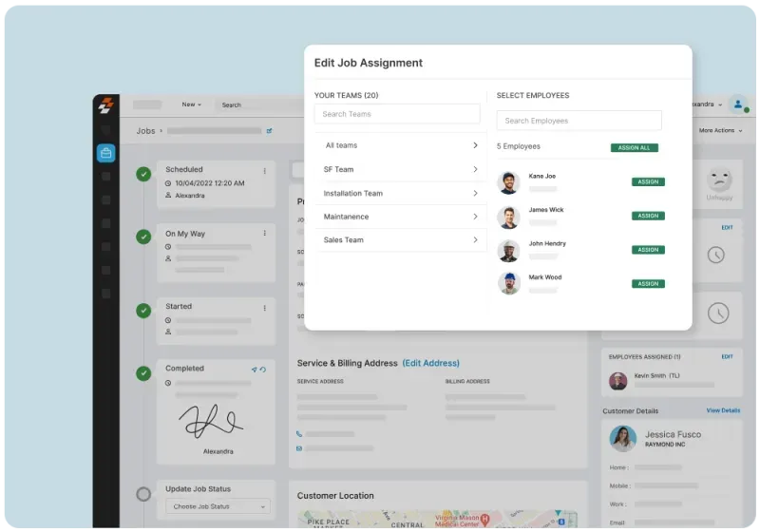The image size is (760, 532).
Task: Open Started card three-dot menu
Action: pyautogui.click(x=265, y=308)
